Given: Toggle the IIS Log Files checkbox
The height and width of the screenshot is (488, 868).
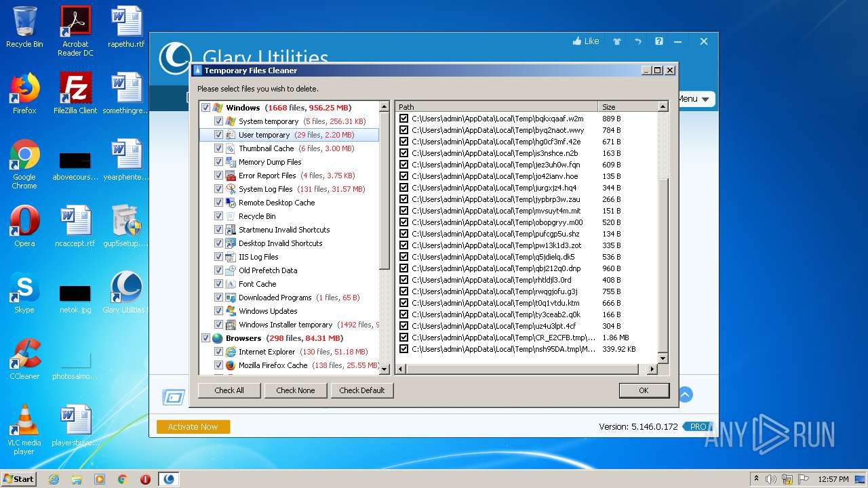Looking at the screenshot, I should 218,257.
